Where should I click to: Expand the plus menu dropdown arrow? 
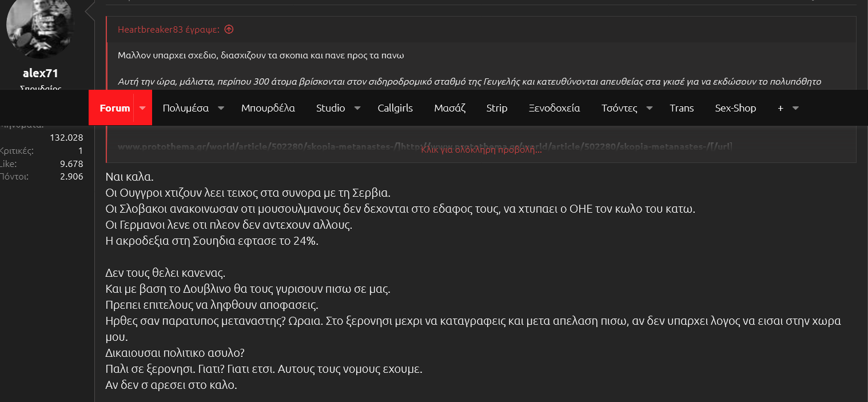tap(795, 108)
